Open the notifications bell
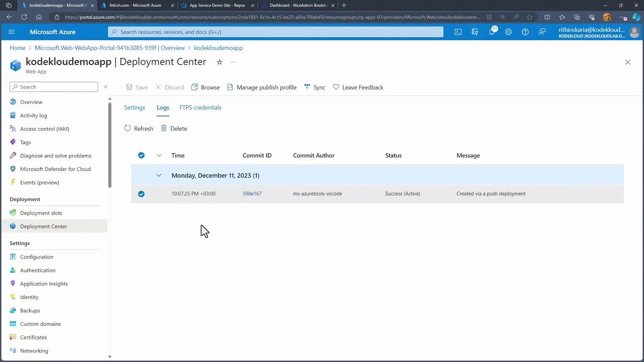644x362 pixels. pos(492,32)
